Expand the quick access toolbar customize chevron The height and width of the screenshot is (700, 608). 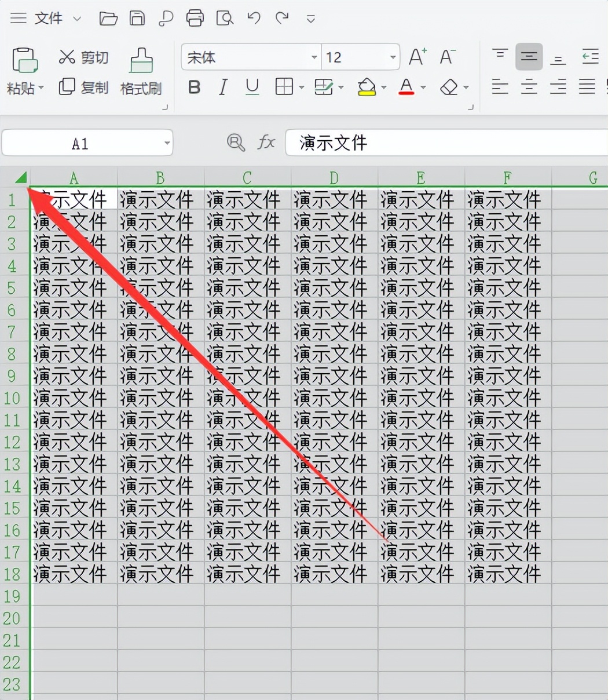[x=310, y=19]
